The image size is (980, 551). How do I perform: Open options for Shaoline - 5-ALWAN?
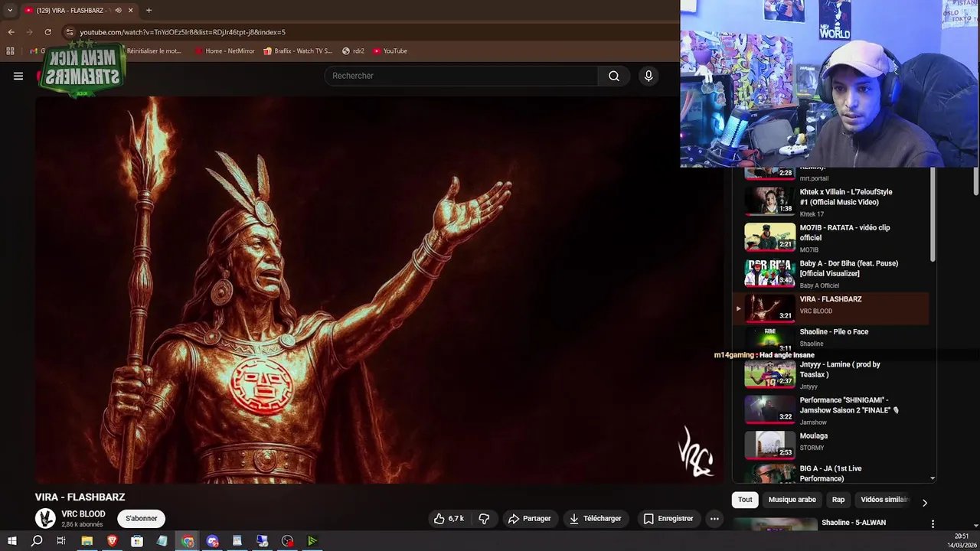tap(933, 523)
